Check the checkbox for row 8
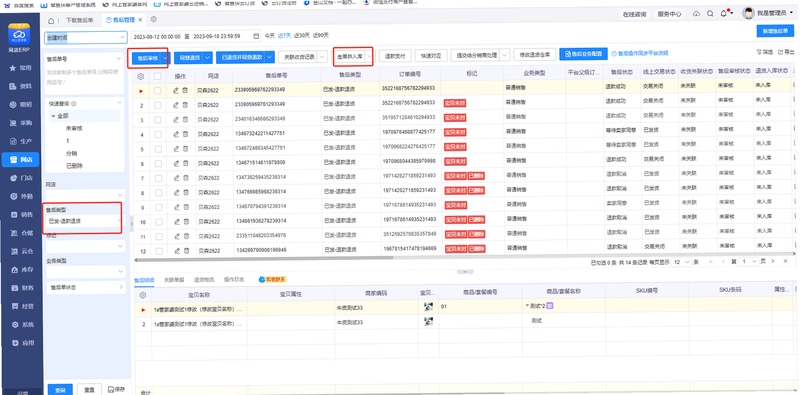800x395 pixels. point(158,192)
